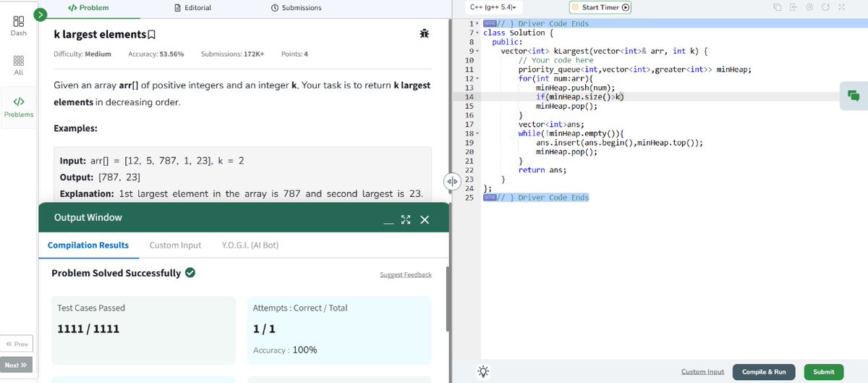Select the Compilation Results tab

pyautogui.click(x=88, y=245)
